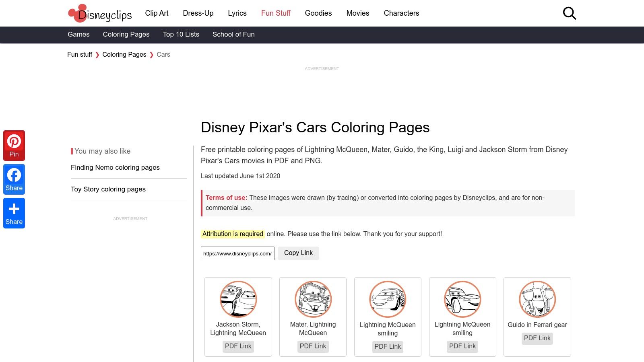The height and width of the screenshot is (362, 644).
Task: Open the Games navigation item
Action: coord(78,35)
